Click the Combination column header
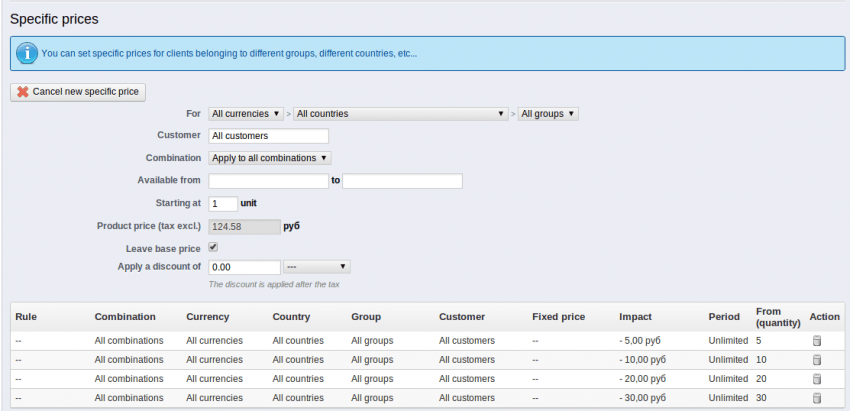 (125, 317)
